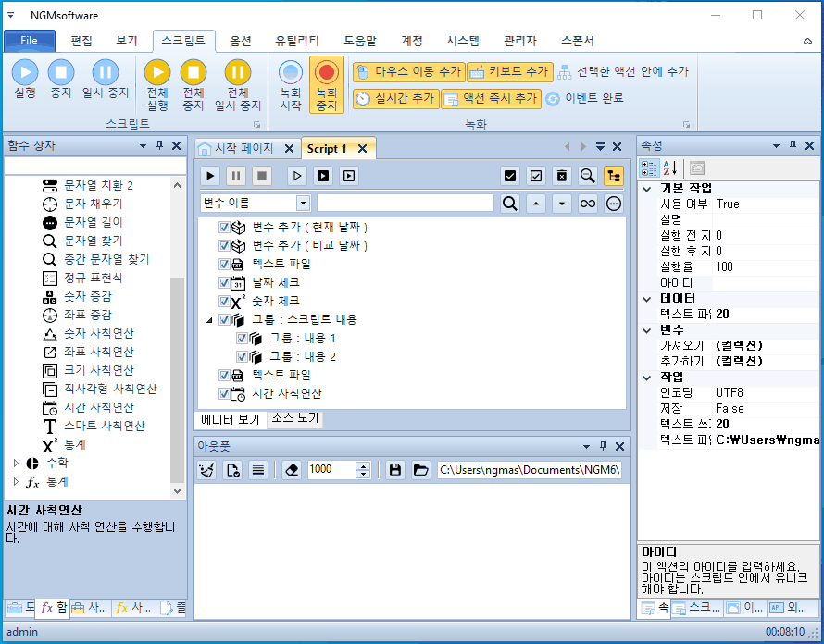Show categorized properties view icon
The height and width of the screenshot is (644, 824).
pos(649,168)
